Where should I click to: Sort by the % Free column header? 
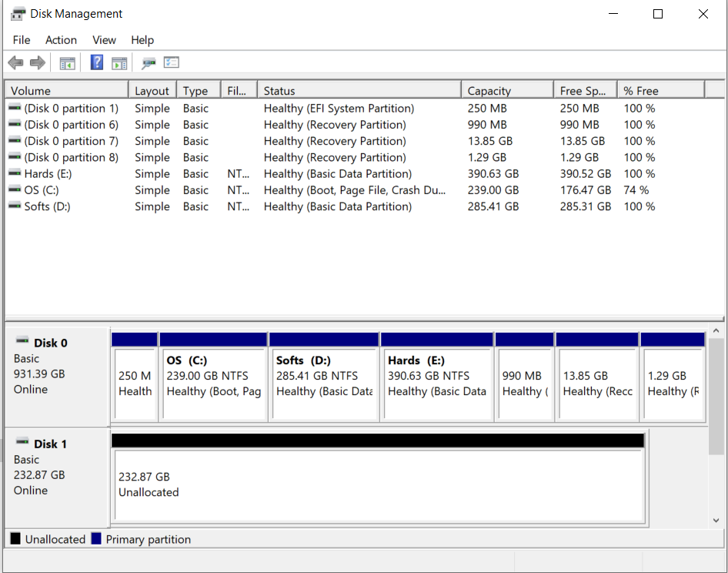tap(640, 89)
